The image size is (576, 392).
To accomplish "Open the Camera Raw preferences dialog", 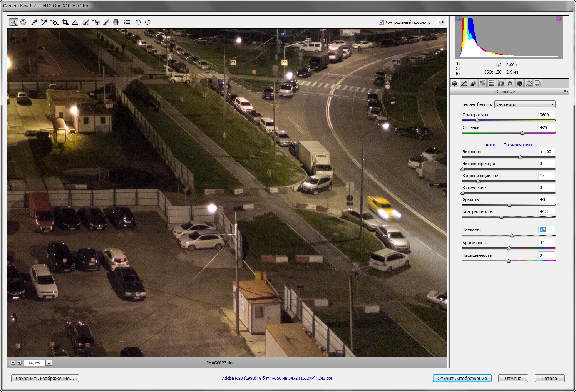I will 127,22.
